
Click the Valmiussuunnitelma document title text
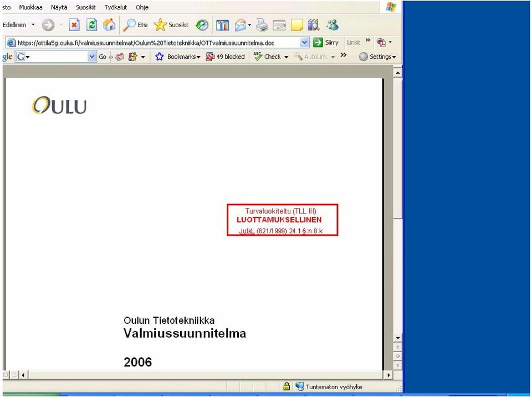185,333
